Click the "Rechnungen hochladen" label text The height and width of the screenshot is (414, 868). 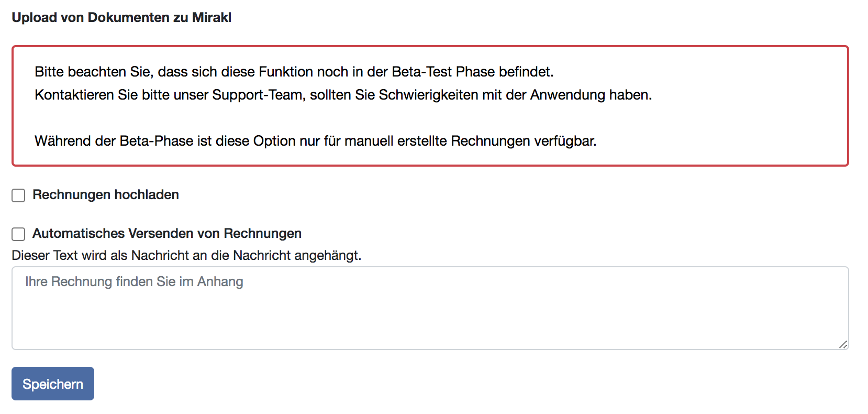point(106,195)
